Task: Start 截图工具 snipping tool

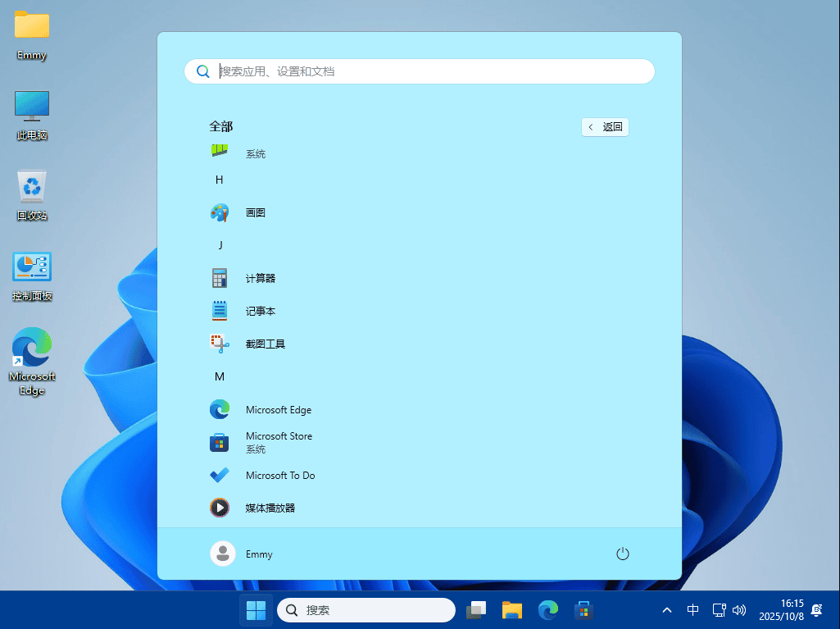Action: pyautogui.click(x=265, y=344)
